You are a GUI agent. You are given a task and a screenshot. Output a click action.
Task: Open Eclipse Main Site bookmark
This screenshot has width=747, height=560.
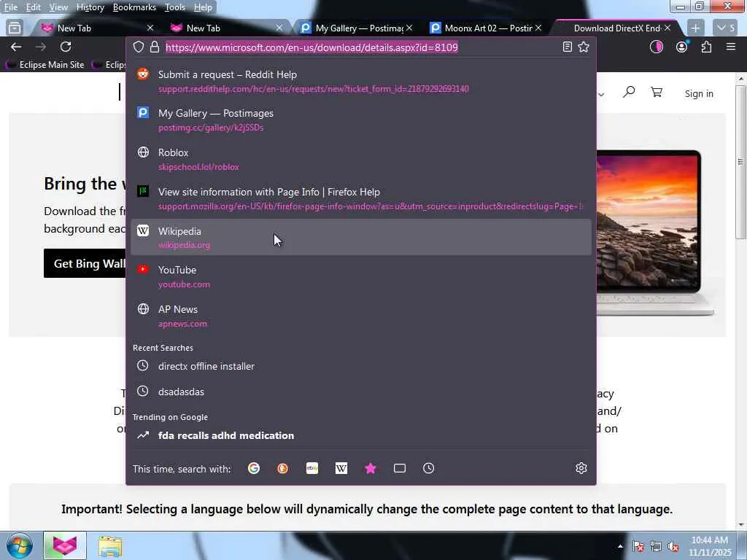click(45, 64)
